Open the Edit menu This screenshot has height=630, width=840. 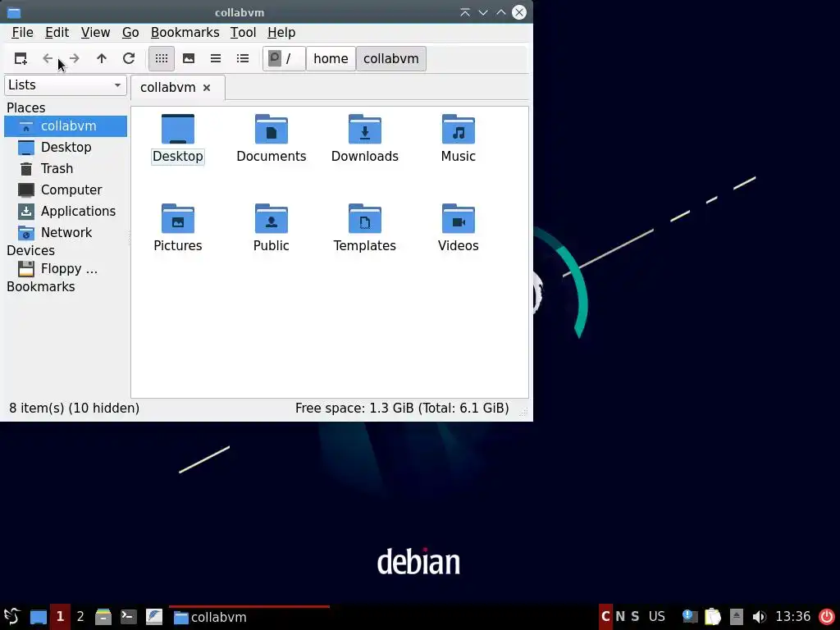pyautogui.click(x=57, y=33)
